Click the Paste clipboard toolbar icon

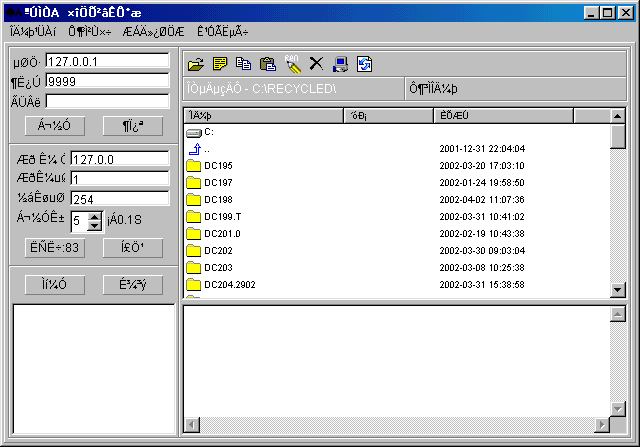point(268,64)
